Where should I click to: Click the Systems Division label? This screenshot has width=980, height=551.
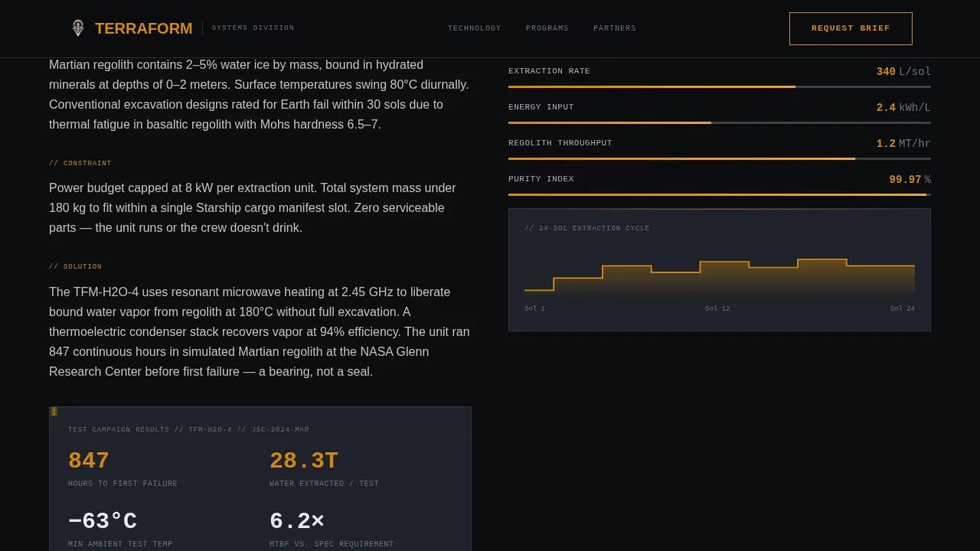253,28
